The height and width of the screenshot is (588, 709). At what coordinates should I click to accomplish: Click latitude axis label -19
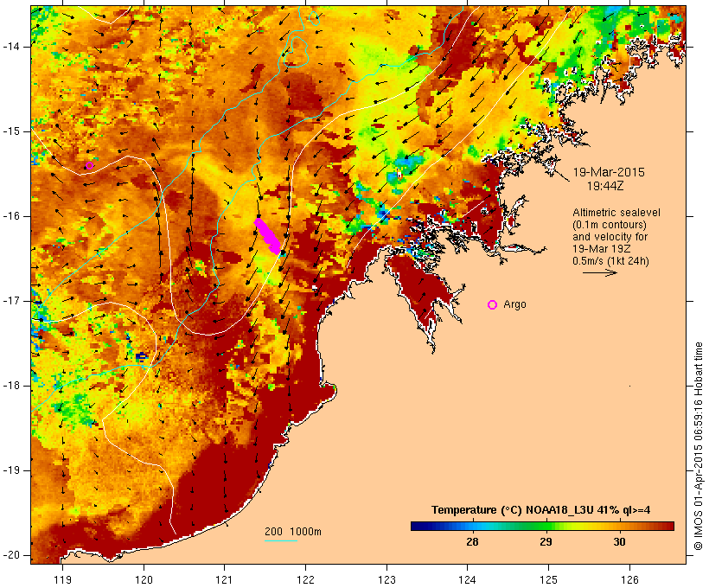[10, 470]
